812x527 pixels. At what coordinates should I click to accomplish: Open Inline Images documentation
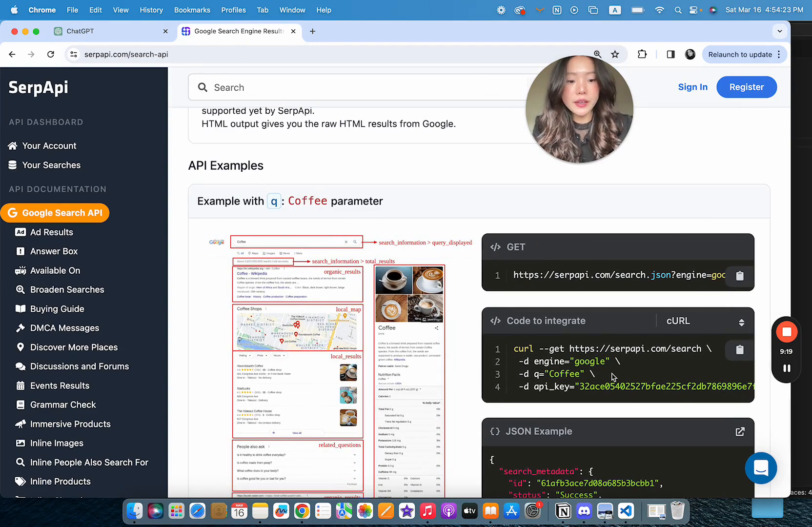tap(49, 443)
